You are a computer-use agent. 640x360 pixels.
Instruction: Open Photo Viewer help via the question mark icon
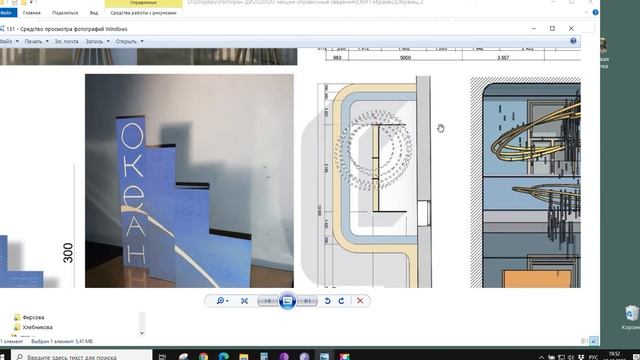tap(573, 41)
